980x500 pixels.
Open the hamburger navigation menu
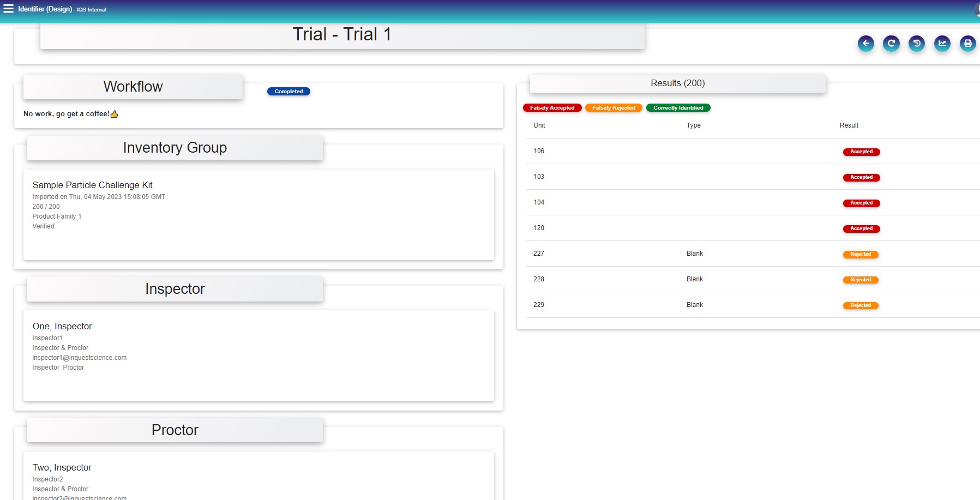tap(8, 9)
